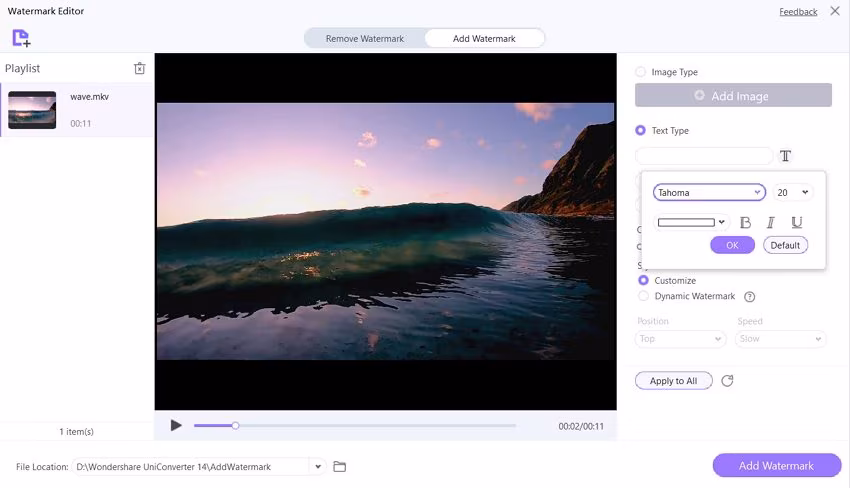Choose the Customize option
This screenshot has width=850, height=488.
pos(643,280)
